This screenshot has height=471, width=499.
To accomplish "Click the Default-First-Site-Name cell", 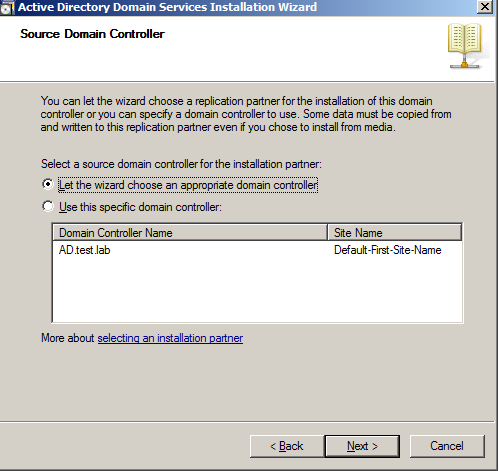I will coord(388,250).
